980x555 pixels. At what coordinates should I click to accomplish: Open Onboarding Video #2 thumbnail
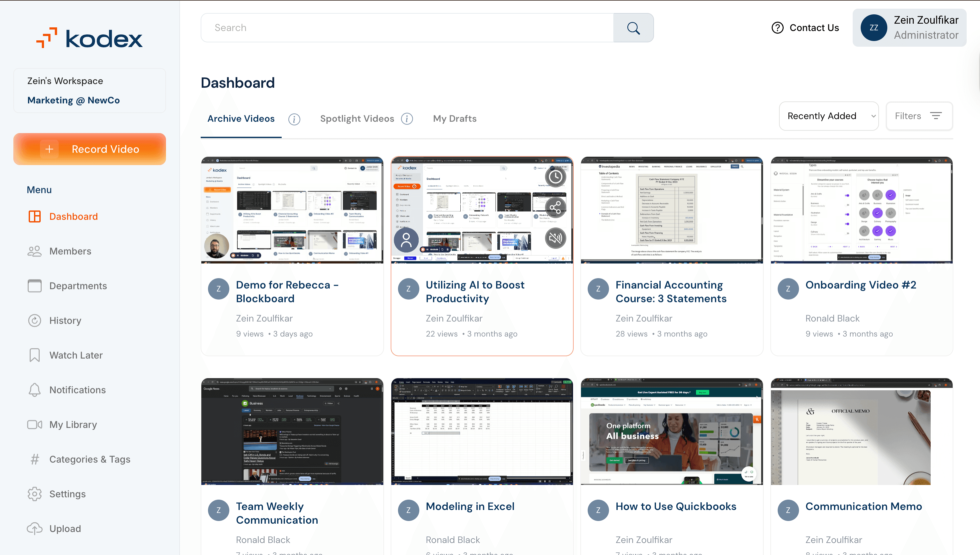pyautogui.click(x=862, y=210)
